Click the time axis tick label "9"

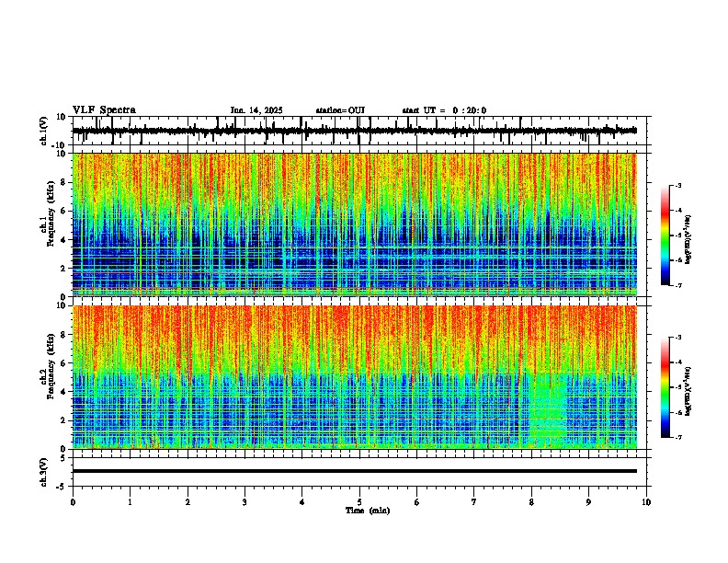(x=588, y=502)
